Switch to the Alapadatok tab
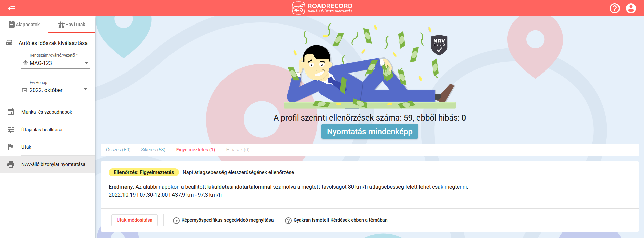The width and height of the screenshot is (644, 238). [24, 25]
